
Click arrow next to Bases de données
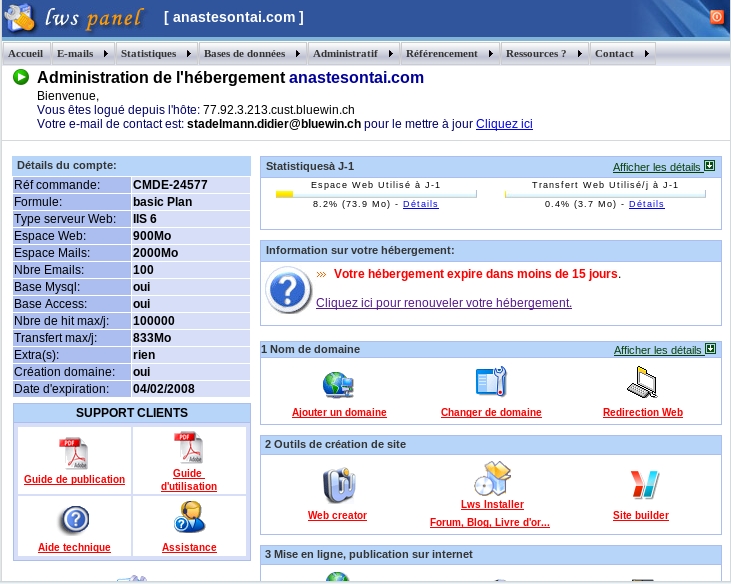(x=298, y=54)
